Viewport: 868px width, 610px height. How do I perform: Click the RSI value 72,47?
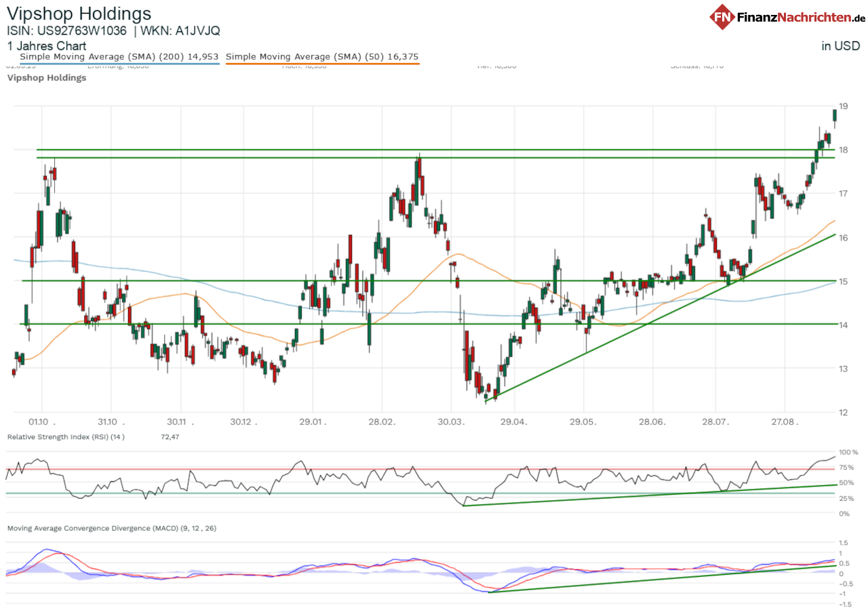coord(170,437)
